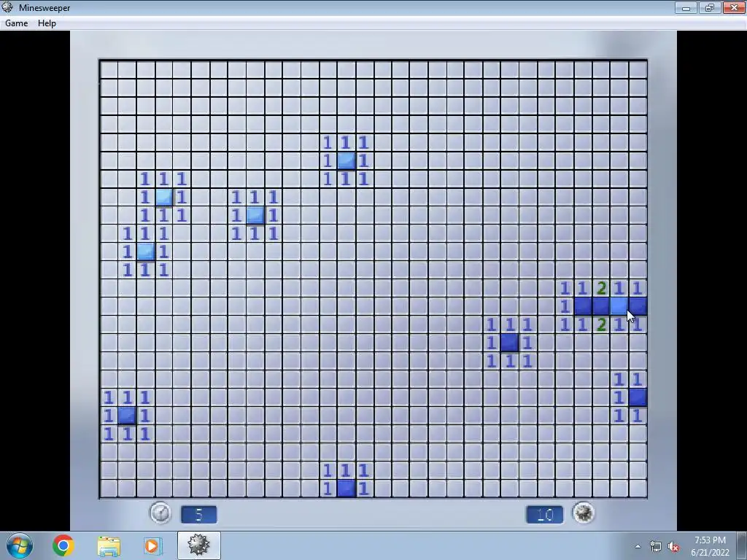The image size is (747, 560).
Task: Launch Google Chrome from the taskbar
Action: pos(63,545)
